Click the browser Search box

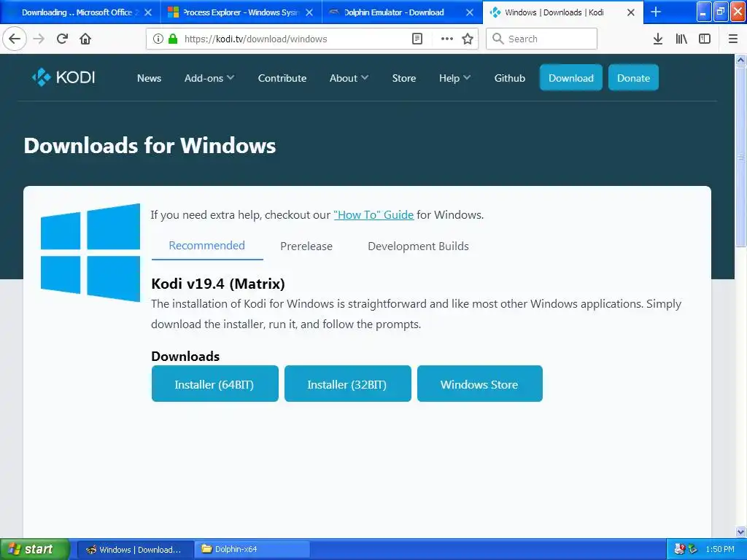[x=541, y=39]
